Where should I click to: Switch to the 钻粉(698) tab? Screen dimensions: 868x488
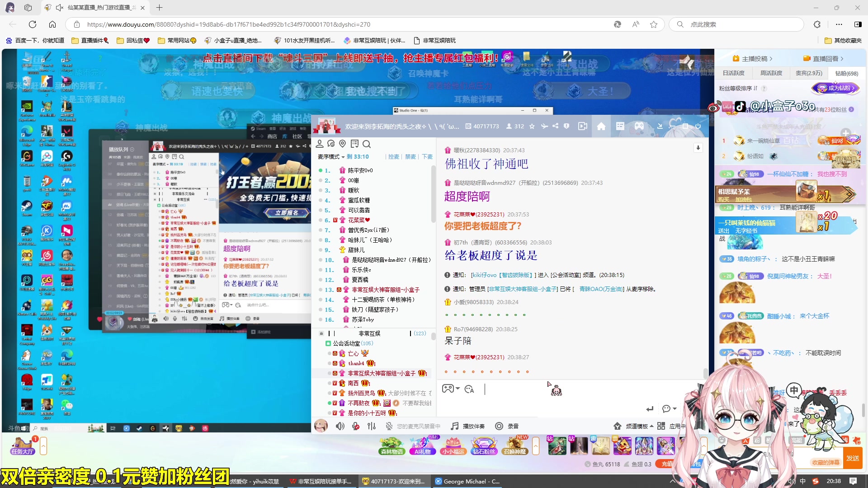[846, 73]
